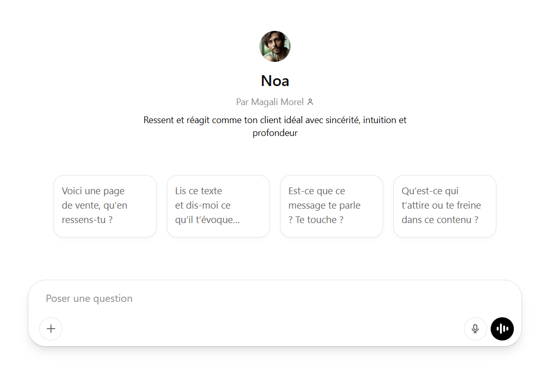Select the 'Voici une page de vente' suggestion
The width and height of the screenshot is (554, 392).
pyautogui.click(x=105, y=206)
